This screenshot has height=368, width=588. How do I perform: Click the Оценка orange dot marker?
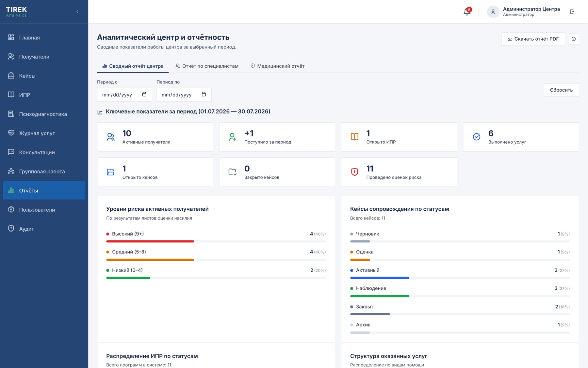(352, 252)
